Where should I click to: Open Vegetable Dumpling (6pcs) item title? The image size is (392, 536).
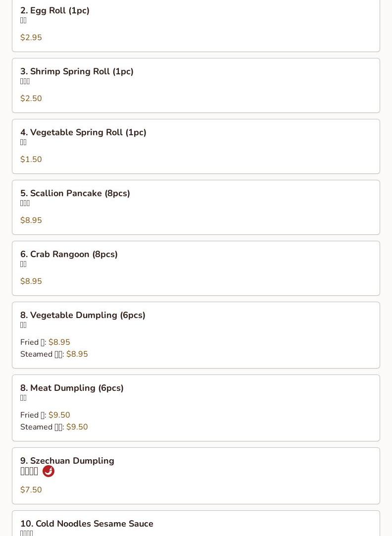click(x=83, y=315)
